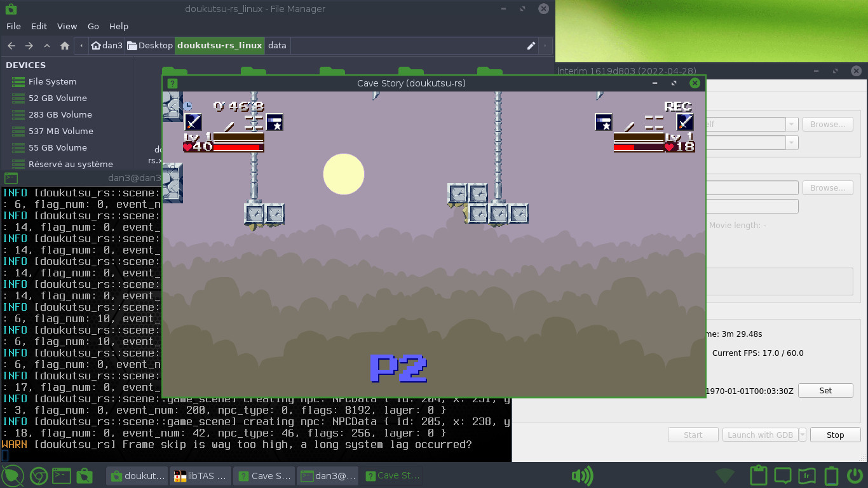Open the upper combo box arrow in libTAS
868x488 pixels.
[792, 125]
